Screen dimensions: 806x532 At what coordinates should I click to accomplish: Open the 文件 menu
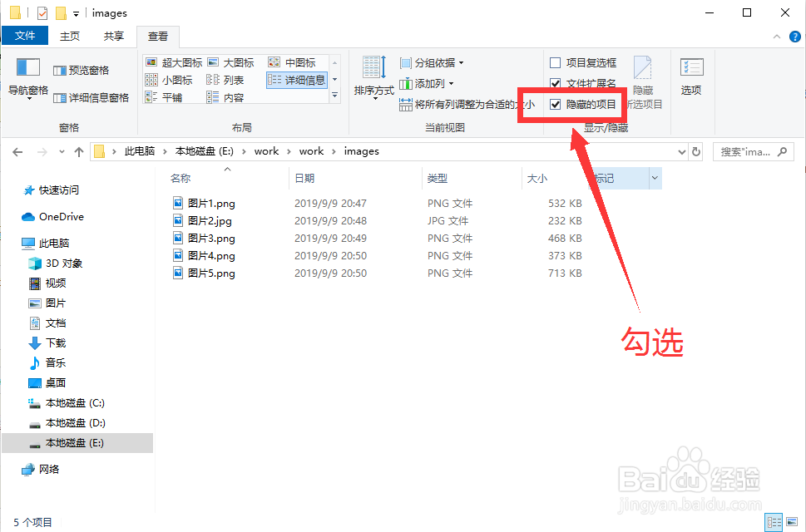pyautogui.click(x=26, y=36)
